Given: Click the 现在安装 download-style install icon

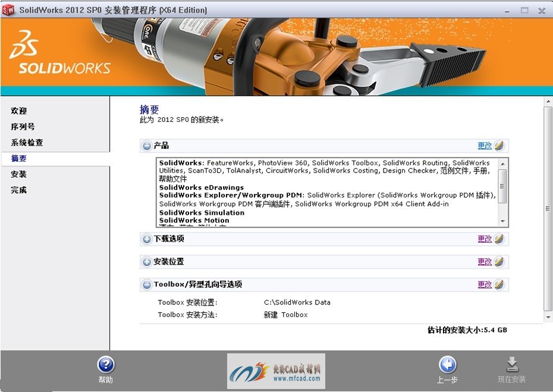Looking at the screenshot, I should click(513, 365).
